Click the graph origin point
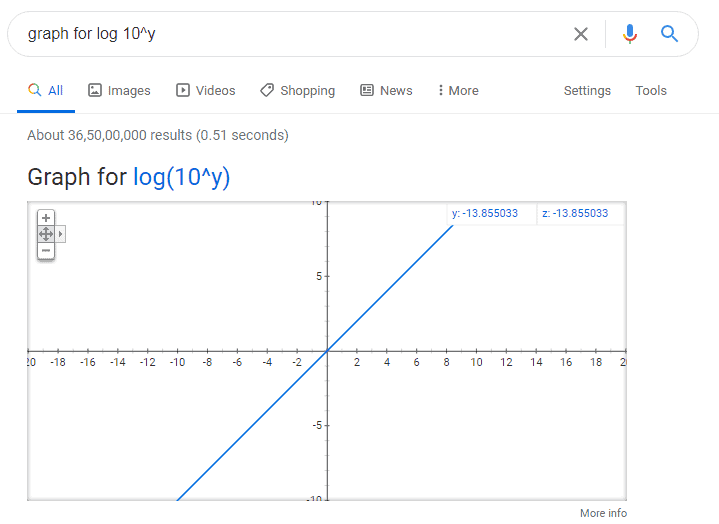The width and height of the screenshot is (719, 524). pos(327,351)
